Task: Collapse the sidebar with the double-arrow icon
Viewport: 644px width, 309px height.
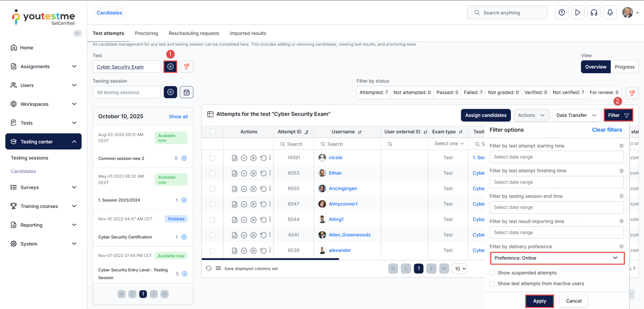Action: 77,33
